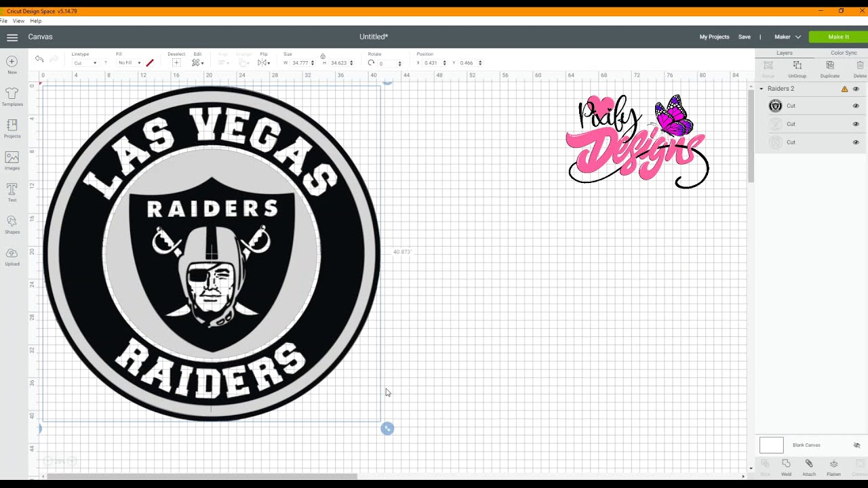Click the resize handle on the selection box
Image resolution: width=868 pixels, height=488 pixels.
pos(387,428)
